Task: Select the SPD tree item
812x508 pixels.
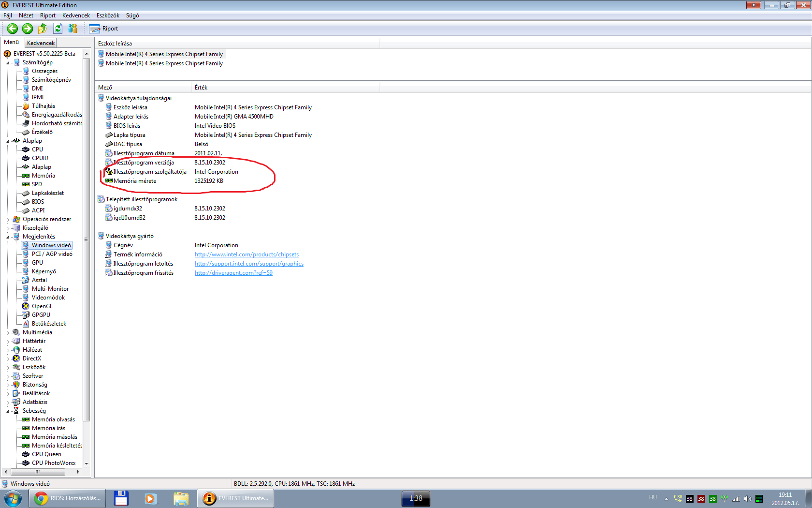Action: (37, 184)
